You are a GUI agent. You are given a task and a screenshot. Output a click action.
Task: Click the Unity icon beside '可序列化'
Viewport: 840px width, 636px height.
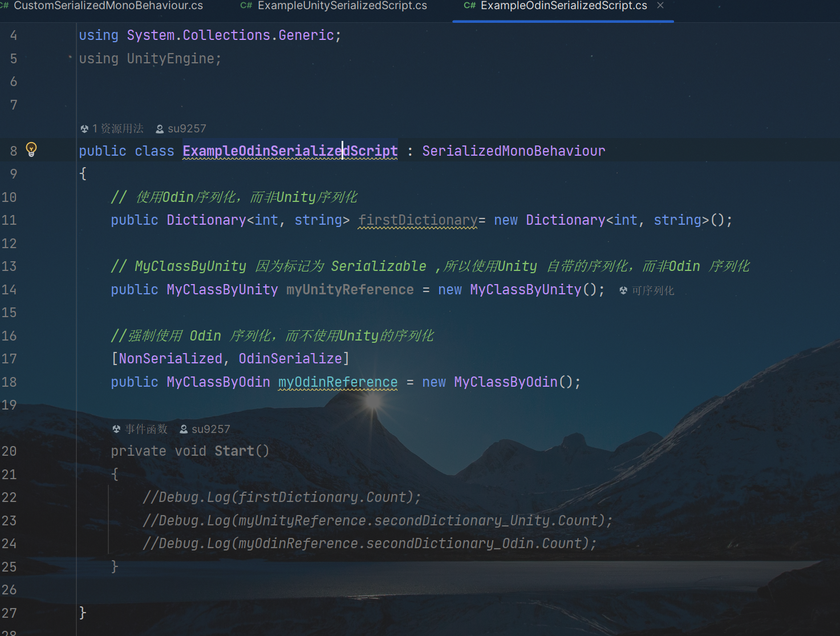[x=623, y=291]
